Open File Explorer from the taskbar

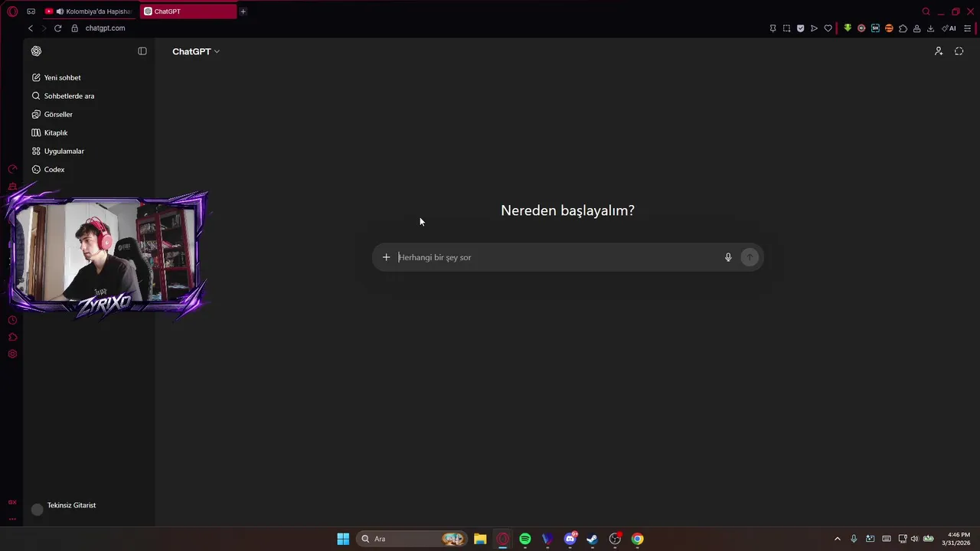tap(480, 539)
